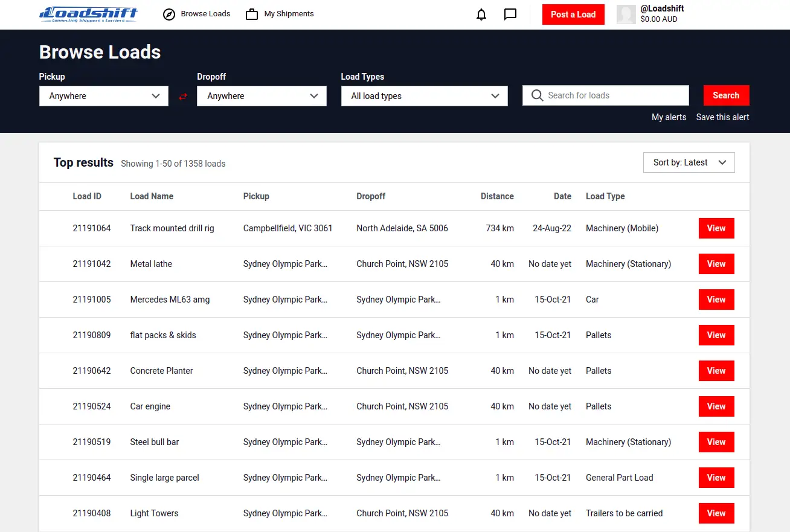This screenshot has width=790, height=532.
Task: Click the compass icon beside Browse Loads
Action: [169, 14]
